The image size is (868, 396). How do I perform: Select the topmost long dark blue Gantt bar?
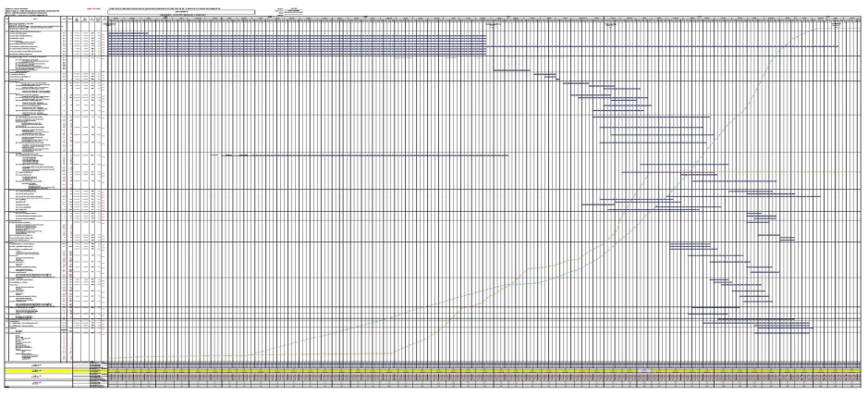pos(296,34)
